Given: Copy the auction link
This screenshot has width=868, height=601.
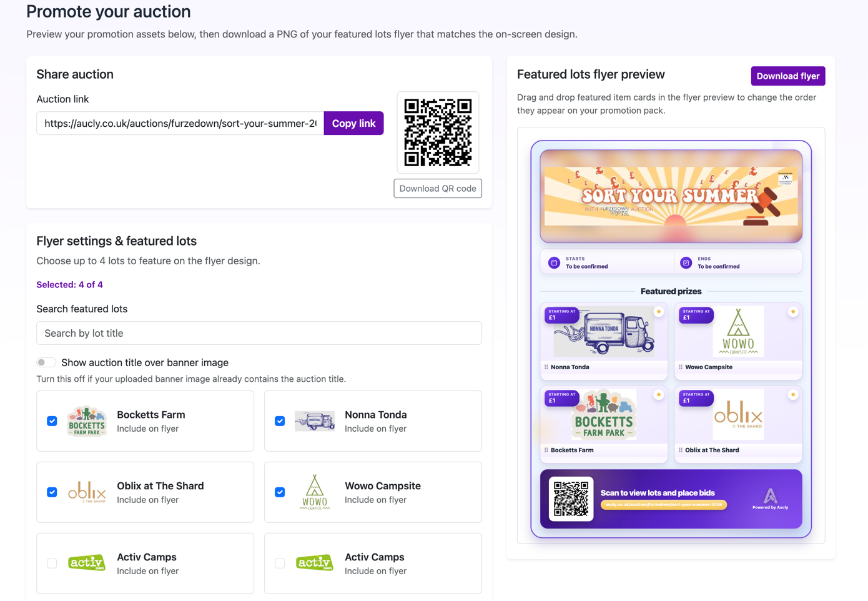Looking at the screenshot, I should click(x=353, y=124).
